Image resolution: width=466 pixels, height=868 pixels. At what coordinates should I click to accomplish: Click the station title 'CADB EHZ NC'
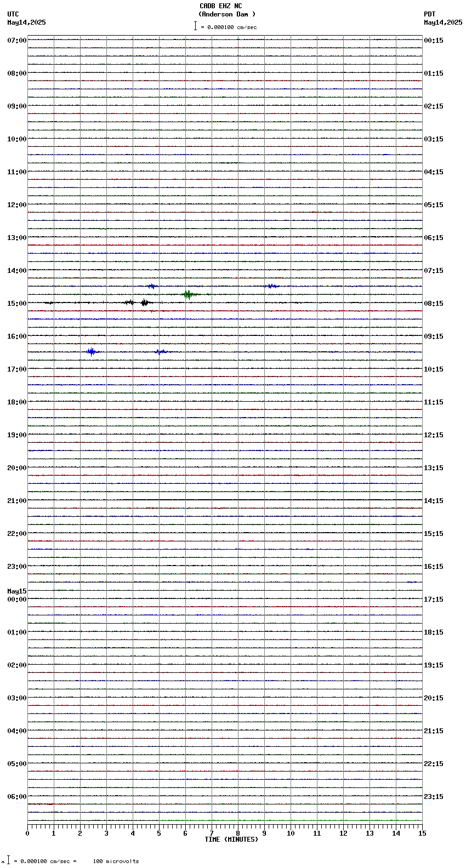click(x=220, y=6)
